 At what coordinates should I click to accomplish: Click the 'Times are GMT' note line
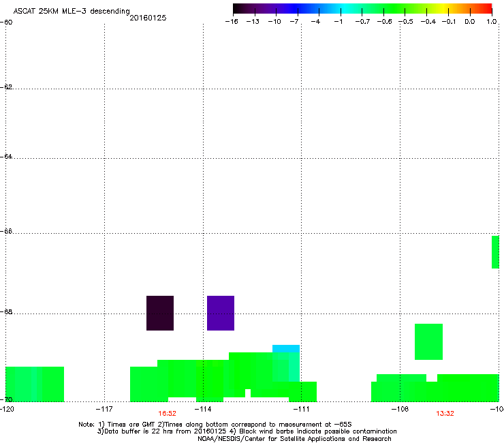[x=215, y=425]
